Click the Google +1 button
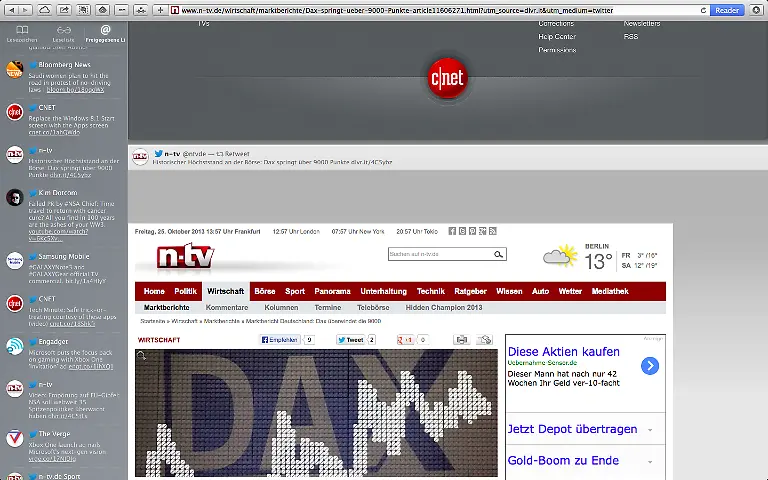 (x=405, y=339)
